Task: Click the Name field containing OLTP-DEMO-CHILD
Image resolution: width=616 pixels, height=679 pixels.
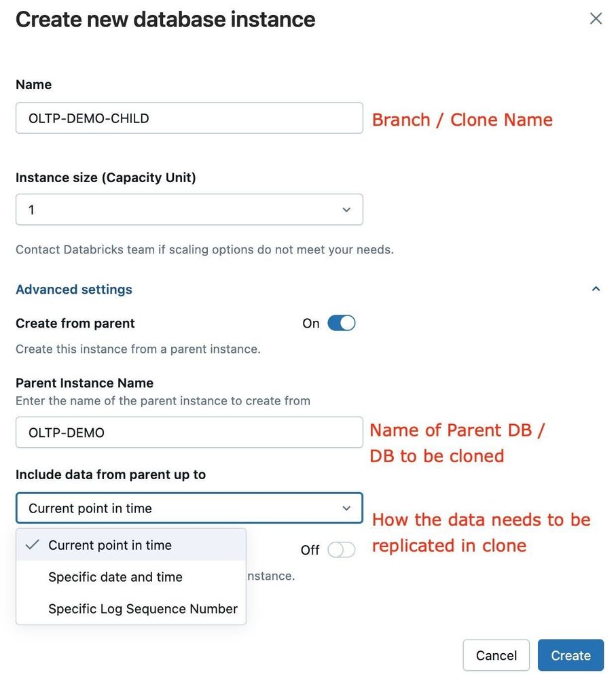Action: tap(189, 118)
